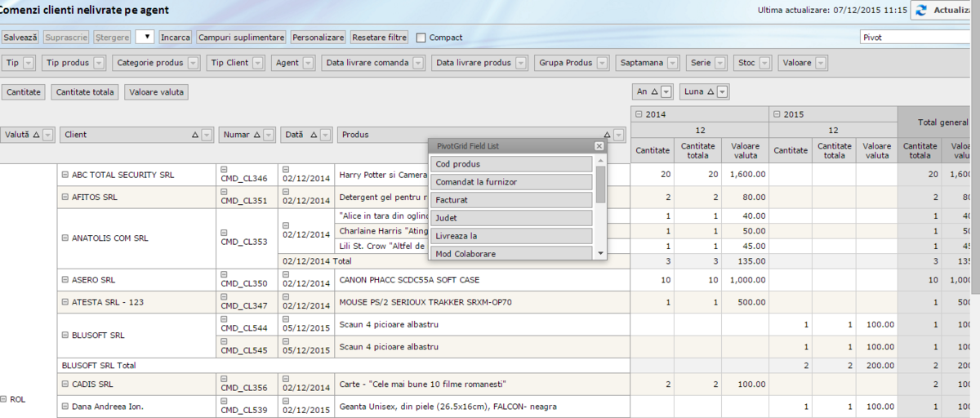Enable the Compact checkbox
This screenshot has width=980, height=418.
point(421,38)
